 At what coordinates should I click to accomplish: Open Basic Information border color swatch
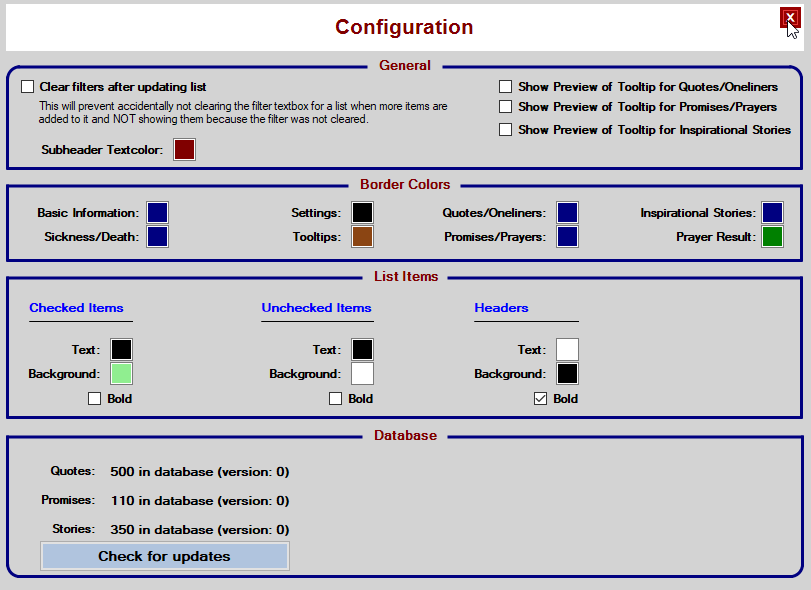(158, 212)
